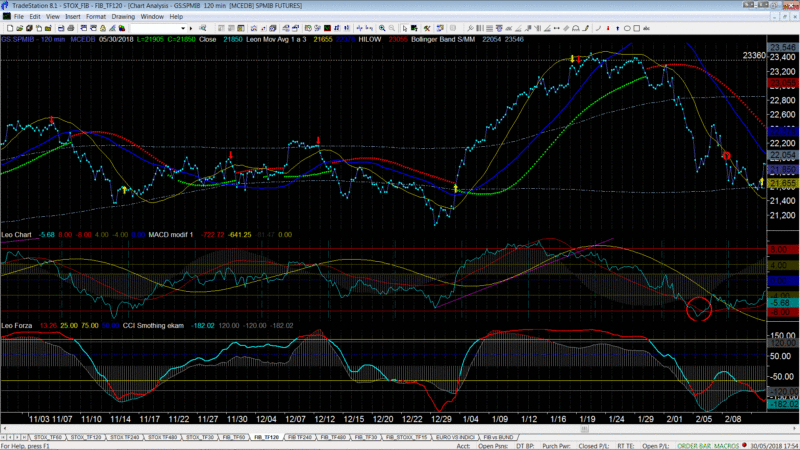Open the Insert menu

coord(72,17)
